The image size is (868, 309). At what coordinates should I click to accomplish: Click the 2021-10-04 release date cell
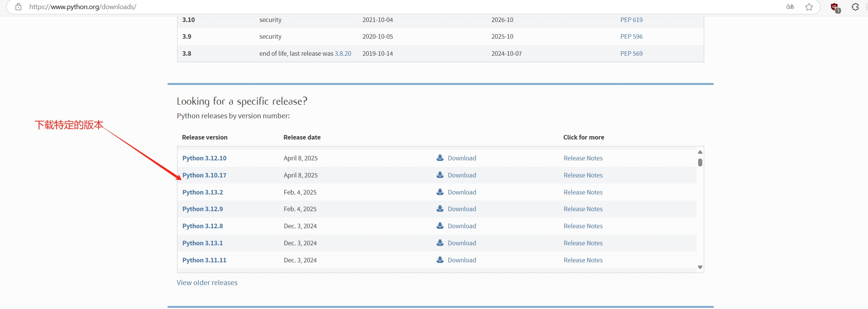coord(378,20)
